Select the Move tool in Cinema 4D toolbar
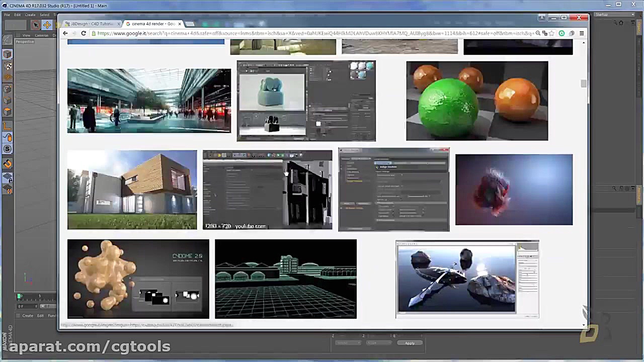This screenshot has width=644, height=362. point(47,25)
